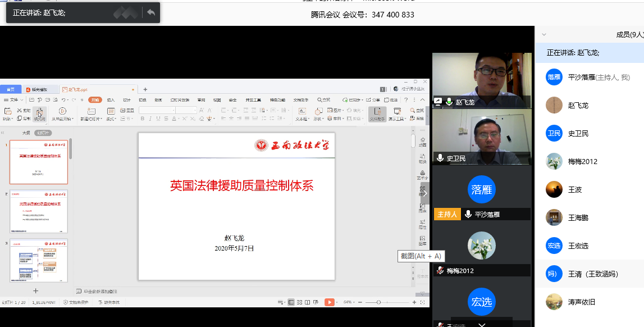This screenshot has width=644, height=327.
Task: Switch to slide sorter grid view
Action: pyautogui.click(x=300, y=302)
